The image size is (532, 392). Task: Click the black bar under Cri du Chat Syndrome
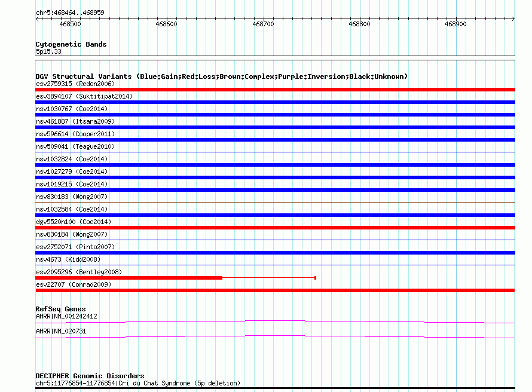275,388
